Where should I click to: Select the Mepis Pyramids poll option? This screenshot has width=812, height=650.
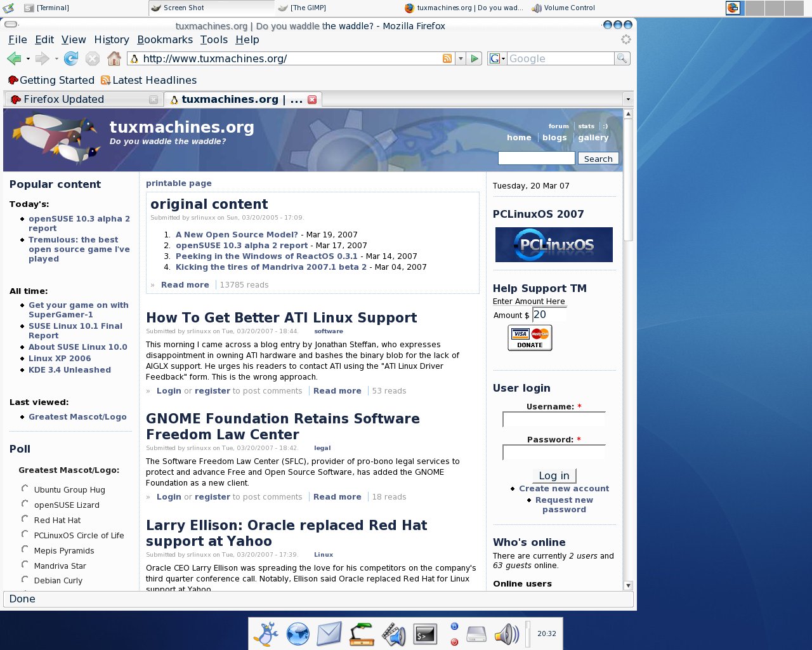[x=25, y=550]
